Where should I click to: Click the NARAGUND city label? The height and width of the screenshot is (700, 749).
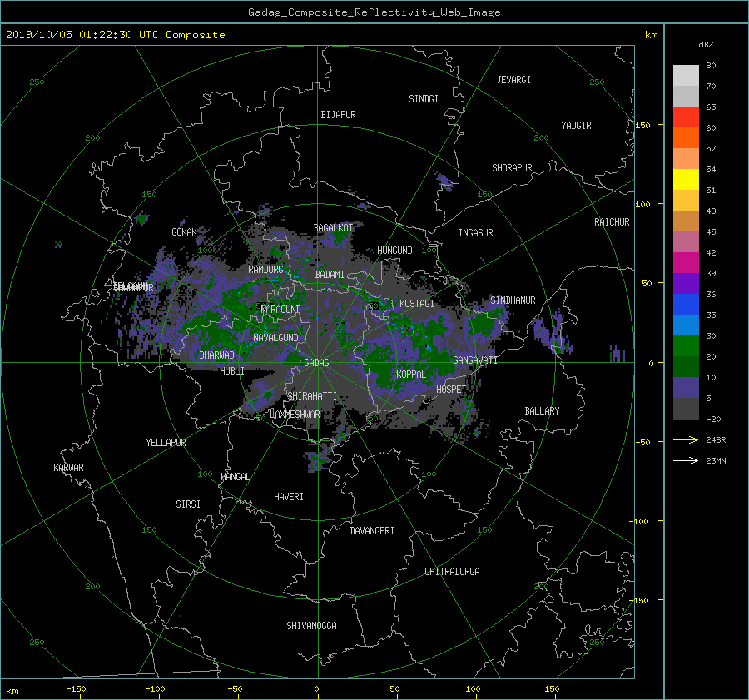(281, 310)
